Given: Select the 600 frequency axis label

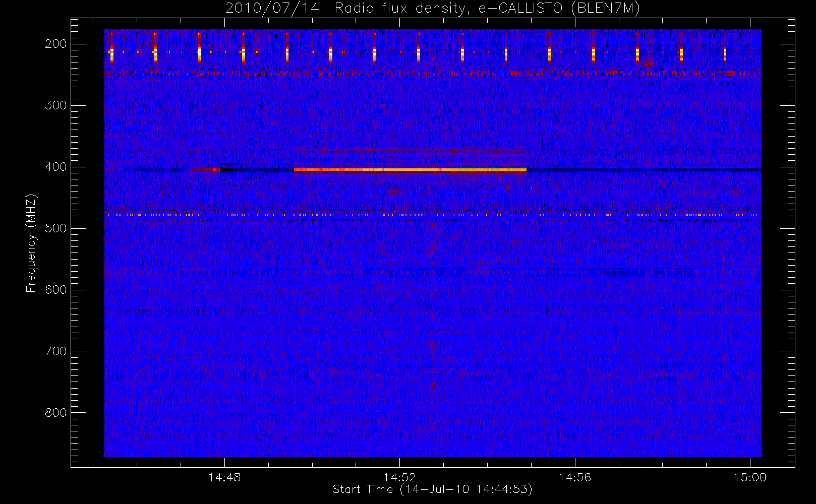Looking at the screenshot, I should (55, 290).
